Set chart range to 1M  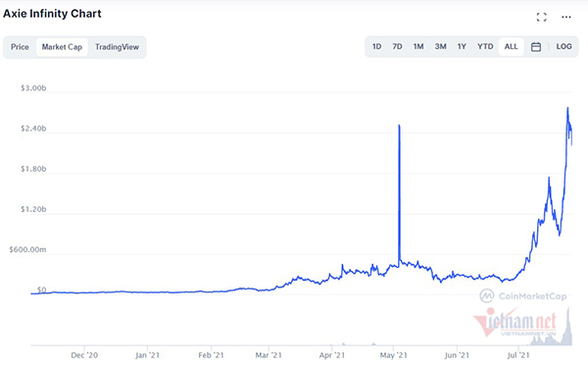pyautogui.click(x=418, y=46)
